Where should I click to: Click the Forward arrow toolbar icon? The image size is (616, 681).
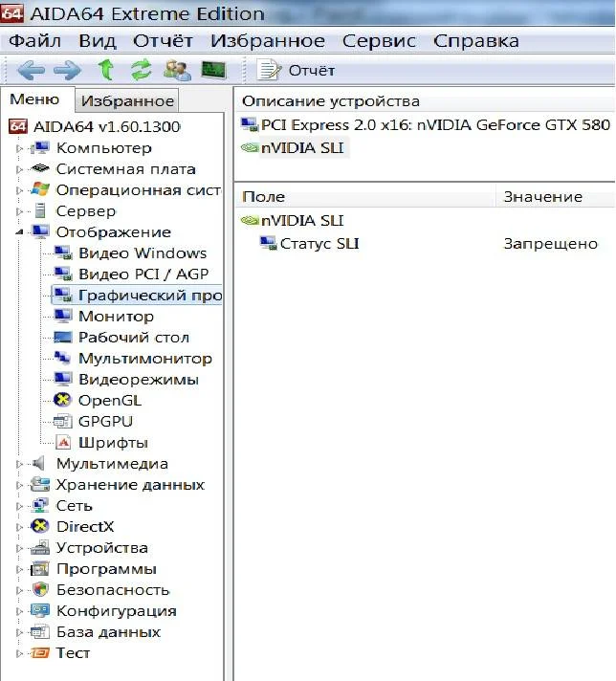pyautogui.click(x=67, y=71)
